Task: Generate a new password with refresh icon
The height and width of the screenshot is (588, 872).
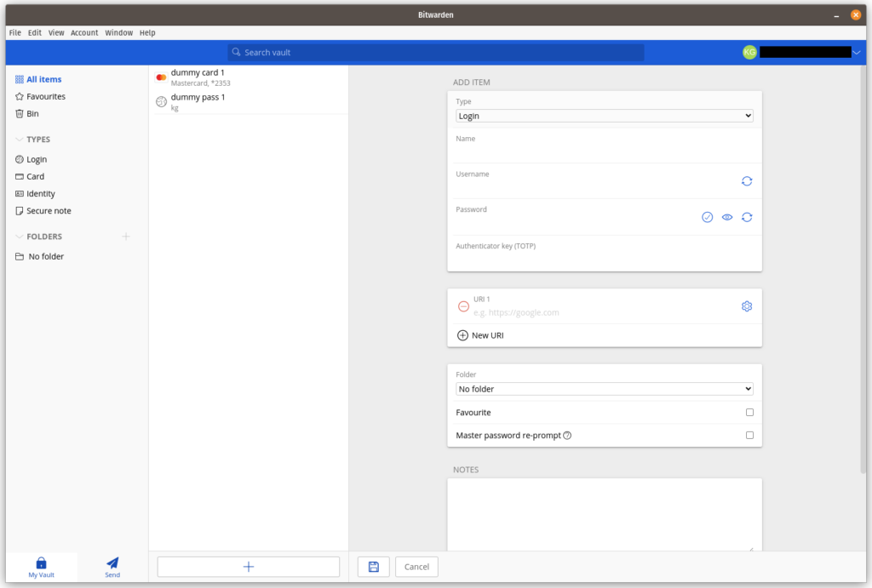Action: 746,217
